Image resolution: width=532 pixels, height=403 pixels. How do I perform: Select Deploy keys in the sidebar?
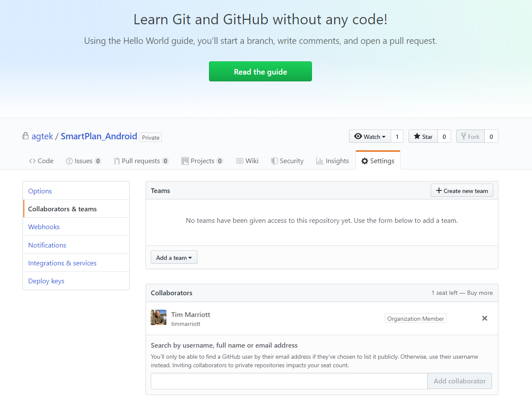(x=46, y=281)
